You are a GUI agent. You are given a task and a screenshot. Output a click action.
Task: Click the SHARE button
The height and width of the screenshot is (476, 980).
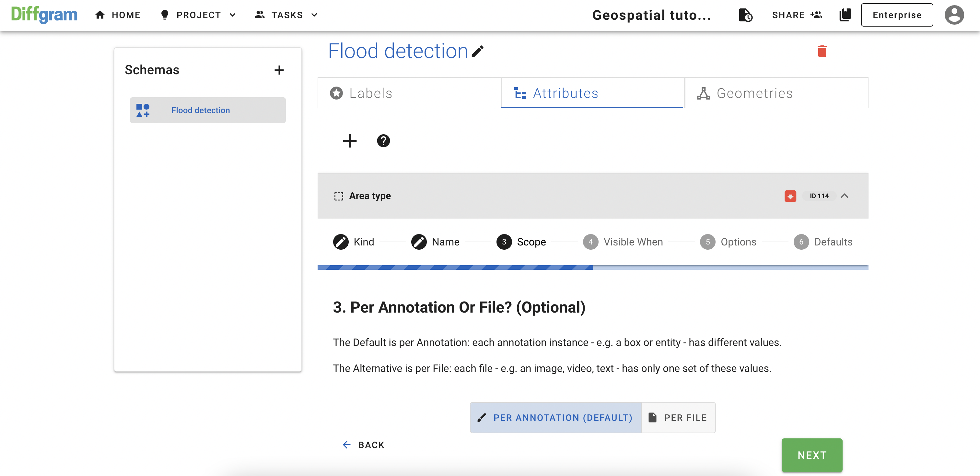797,15
